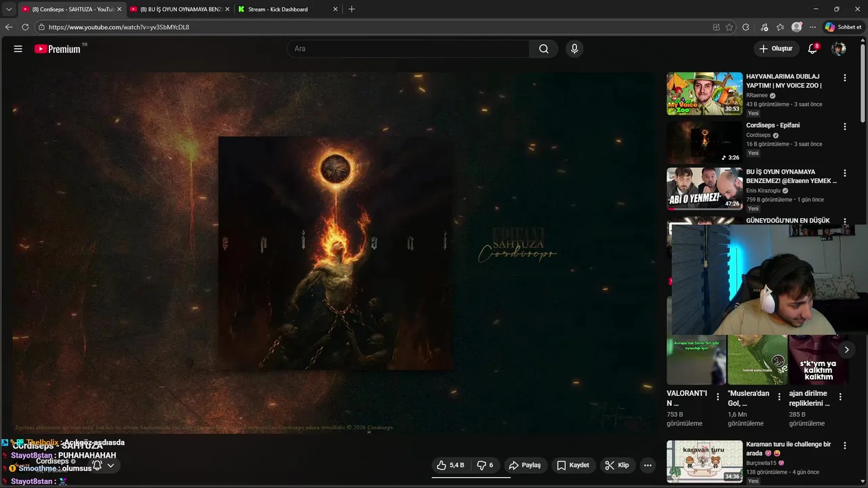Click the search magnifier button

[x=544, y=49]
